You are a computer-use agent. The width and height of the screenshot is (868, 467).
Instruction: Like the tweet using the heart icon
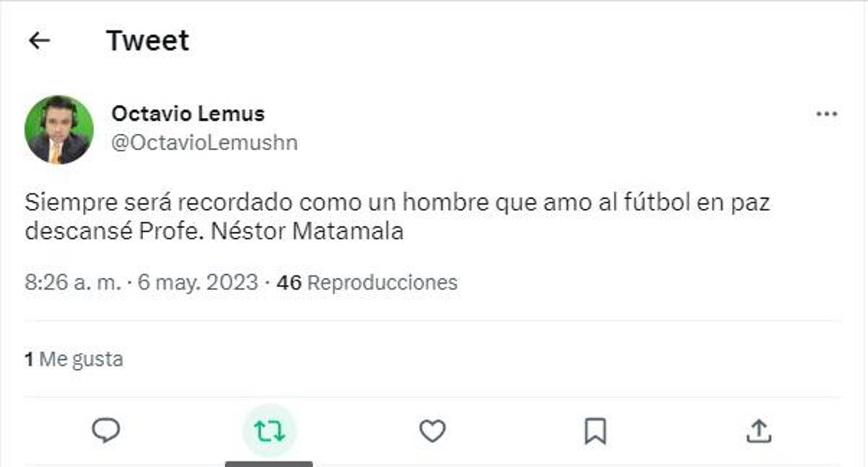tap(433, 431)
